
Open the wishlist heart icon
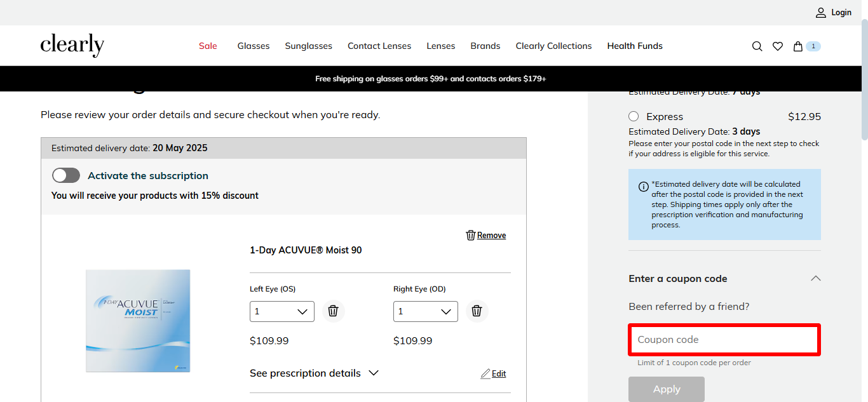click(x=778, y=46)
